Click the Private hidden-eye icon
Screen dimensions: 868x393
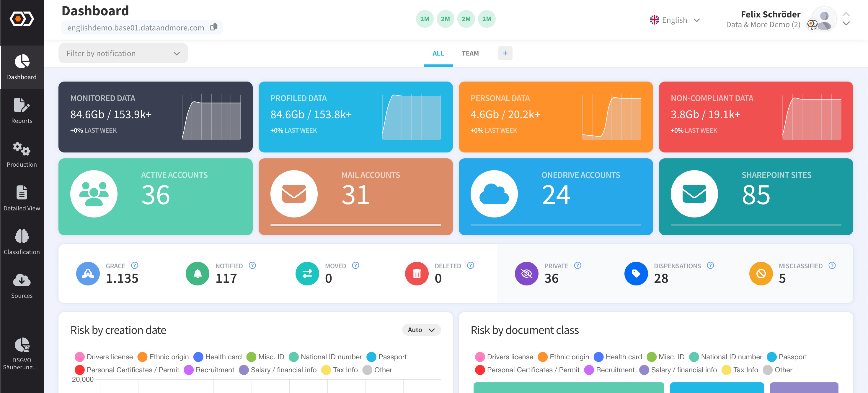click(526, 274)
